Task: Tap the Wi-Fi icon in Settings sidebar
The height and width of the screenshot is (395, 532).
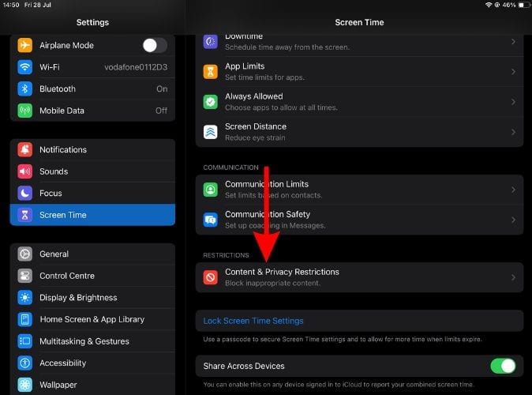Action: pos(25,67)
